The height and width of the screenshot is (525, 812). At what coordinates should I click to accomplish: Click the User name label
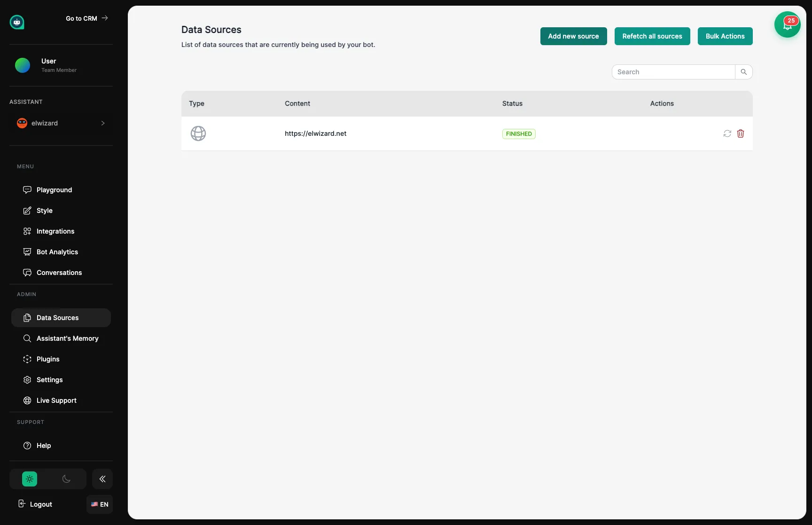(48, 61)
